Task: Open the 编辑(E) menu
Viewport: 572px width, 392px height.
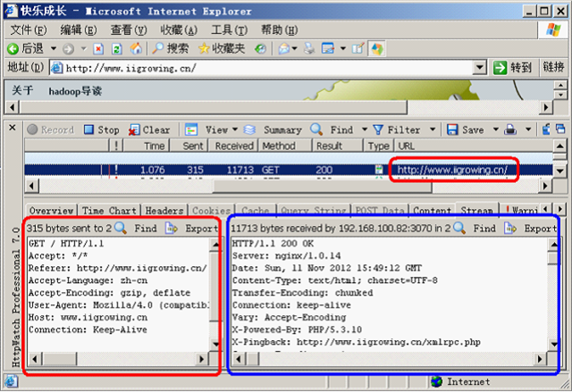Action: coord(79,30)
